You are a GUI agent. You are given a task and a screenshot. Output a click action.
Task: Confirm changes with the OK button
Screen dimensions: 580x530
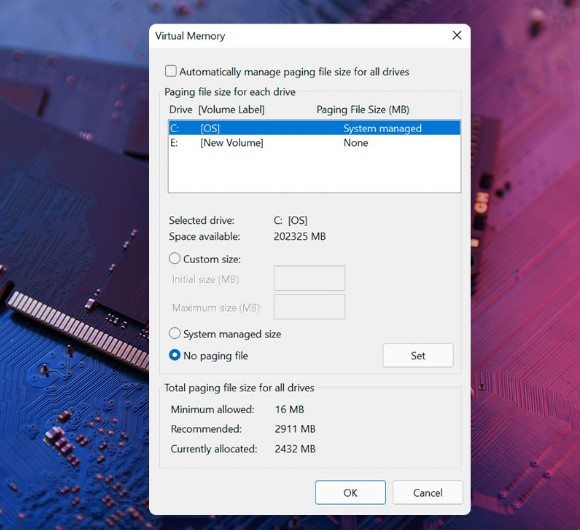[x=350, y=493]
